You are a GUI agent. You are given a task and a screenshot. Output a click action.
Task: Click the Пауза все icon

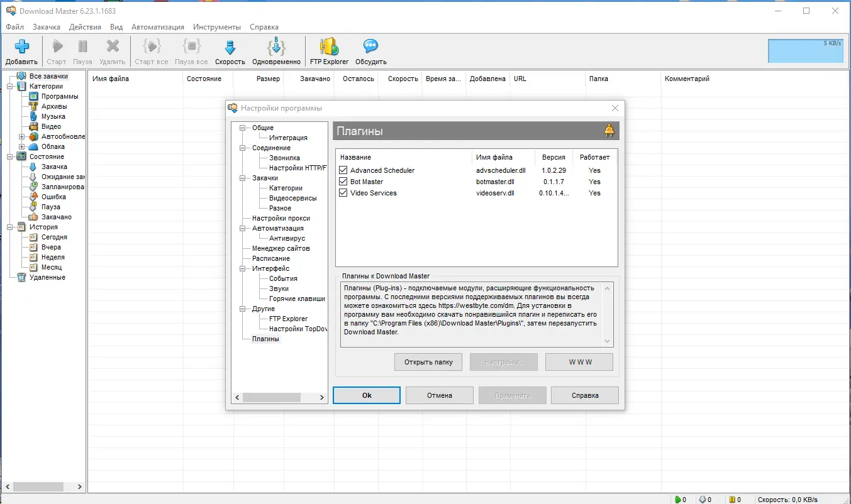(191, 47)
